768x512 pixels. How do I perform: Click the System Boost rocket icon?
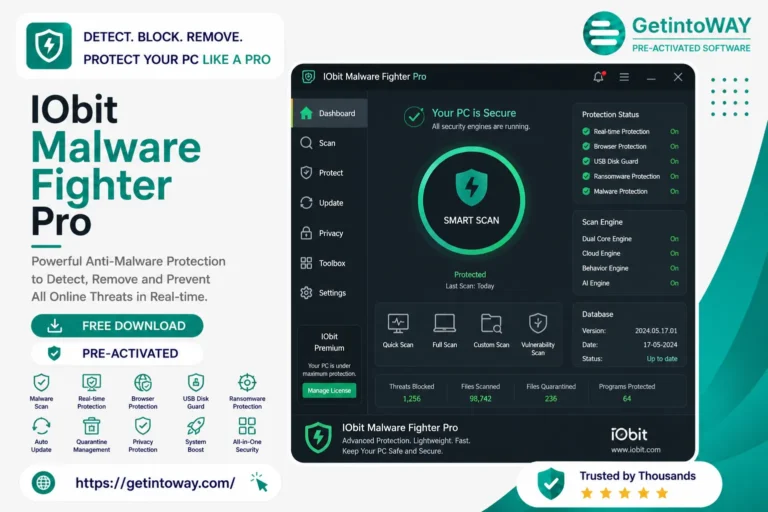pyautogui.click(x=196, y=426)
